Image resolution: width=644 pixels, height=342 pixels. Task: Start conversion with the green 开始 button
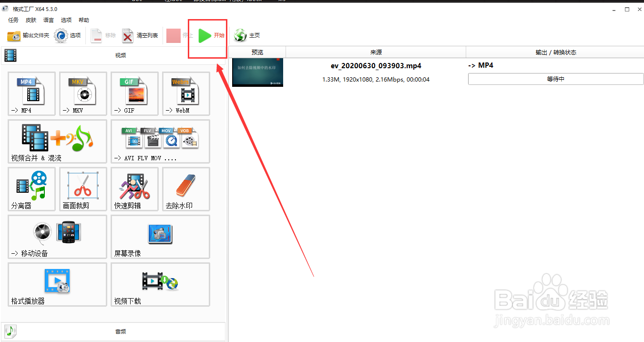(x=211, y=36)
